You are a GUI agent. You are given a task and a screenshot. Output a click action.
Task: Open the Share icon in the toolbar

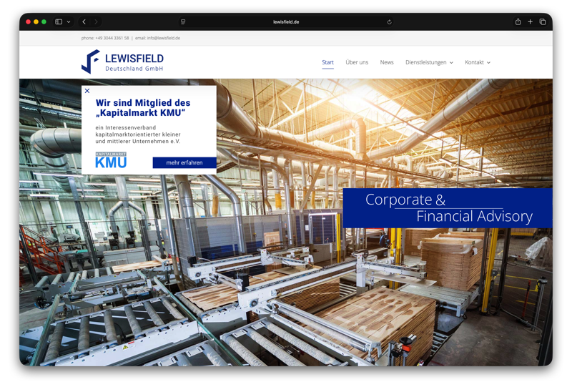pyautogui.click(x=518, y=22)
